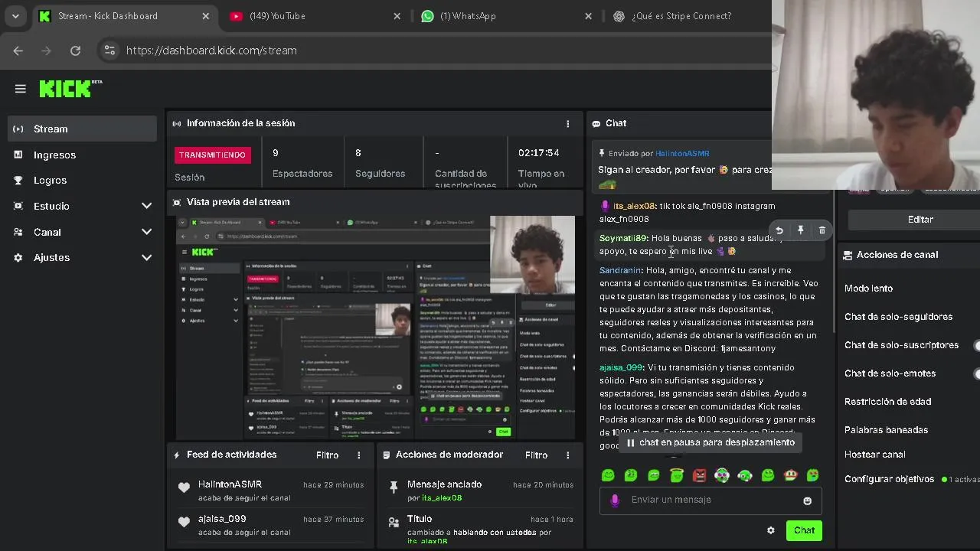Click the stream preview thumbnail
980x551 pixels.
375,328
